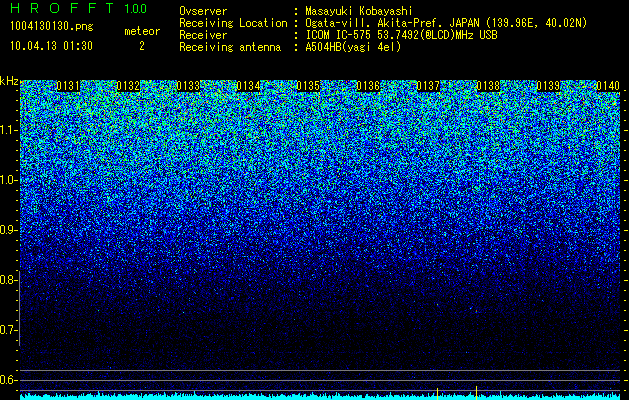Click the Receiving Location label

pyautogui.click(x=233, y=24)
